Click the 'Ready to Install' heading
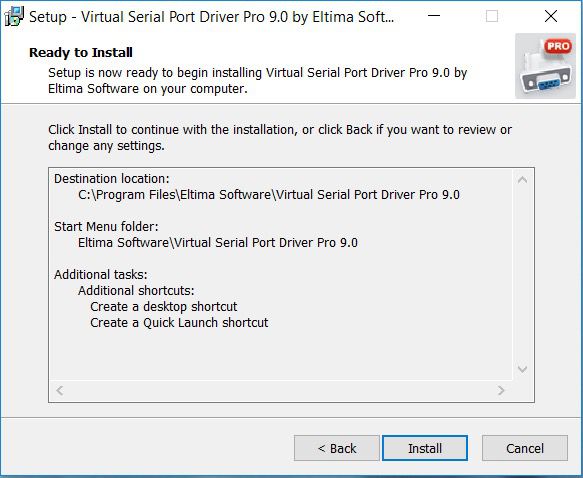The image size is (583, 478). pyautogui.click(x=81, y=52)
